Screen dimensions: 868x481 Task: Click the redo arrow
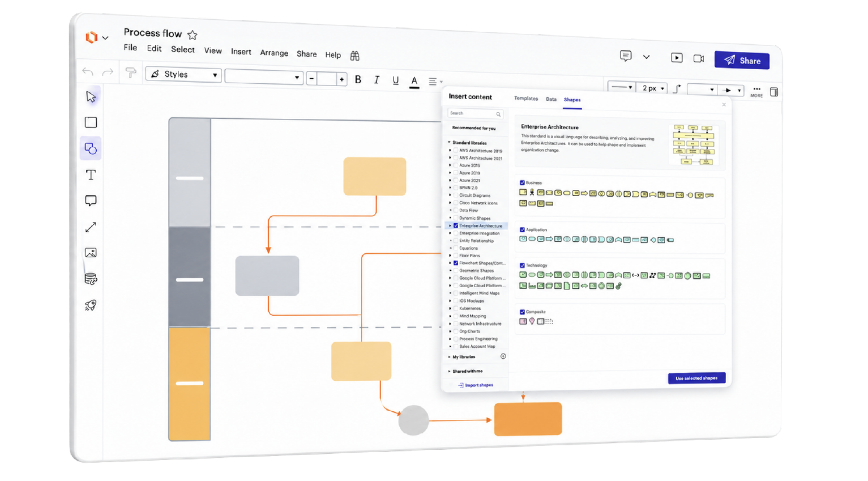click(x=108, y=72)
